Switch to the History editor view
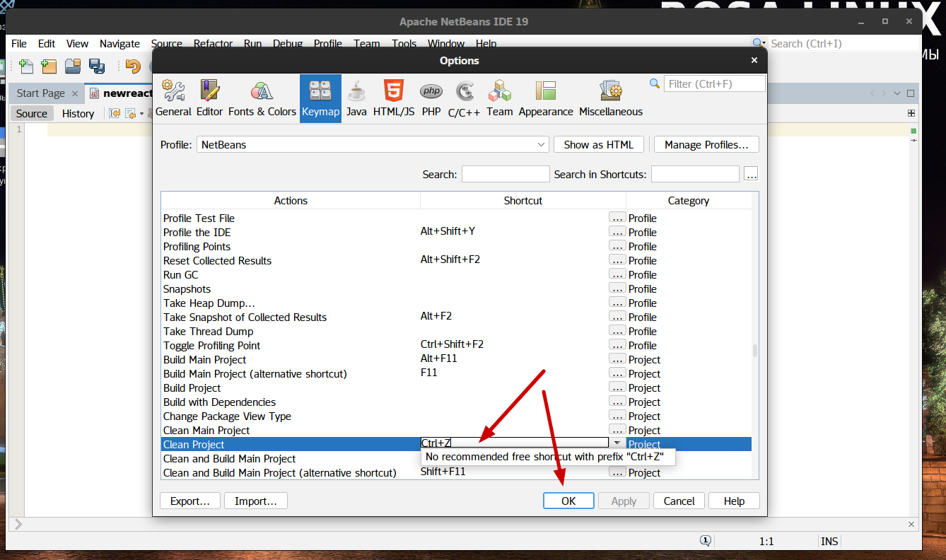 (x=78, y=113)
